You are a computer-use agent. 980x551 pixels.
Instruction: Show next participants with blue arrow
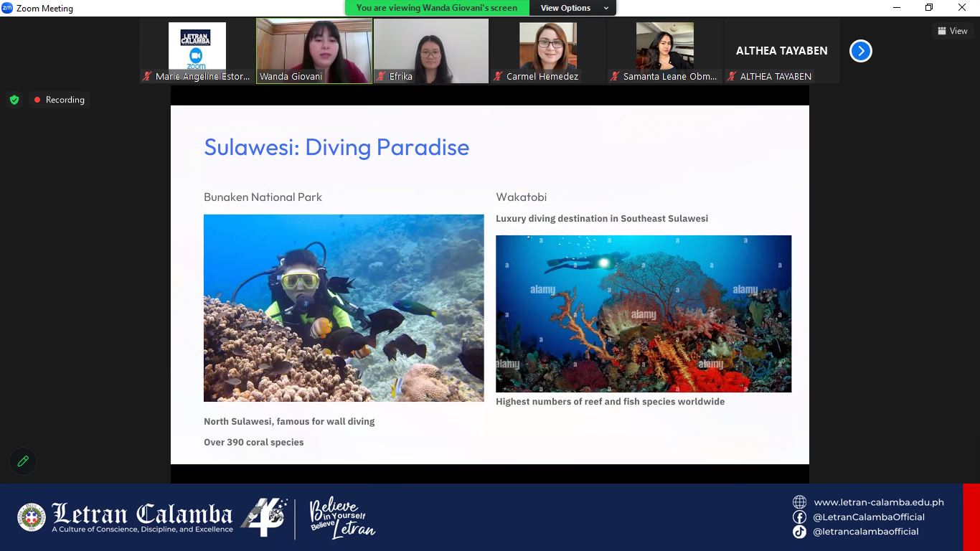pyautogui.click(x=860, y=51)
